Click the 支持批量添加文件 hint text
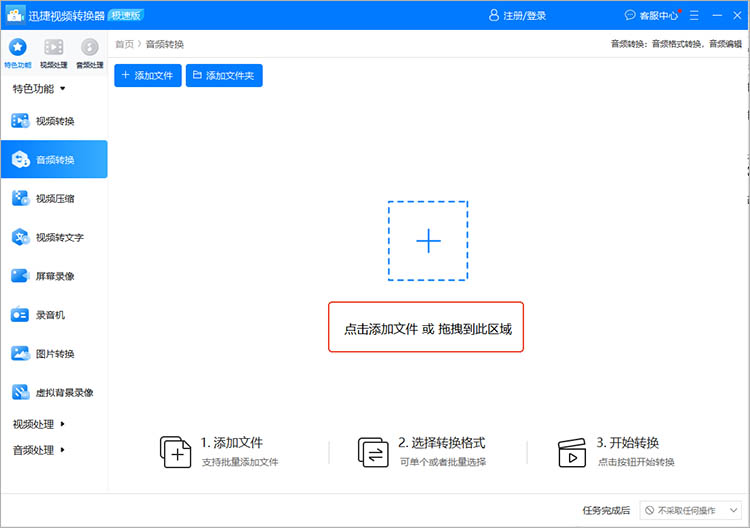 pos(240,462)
